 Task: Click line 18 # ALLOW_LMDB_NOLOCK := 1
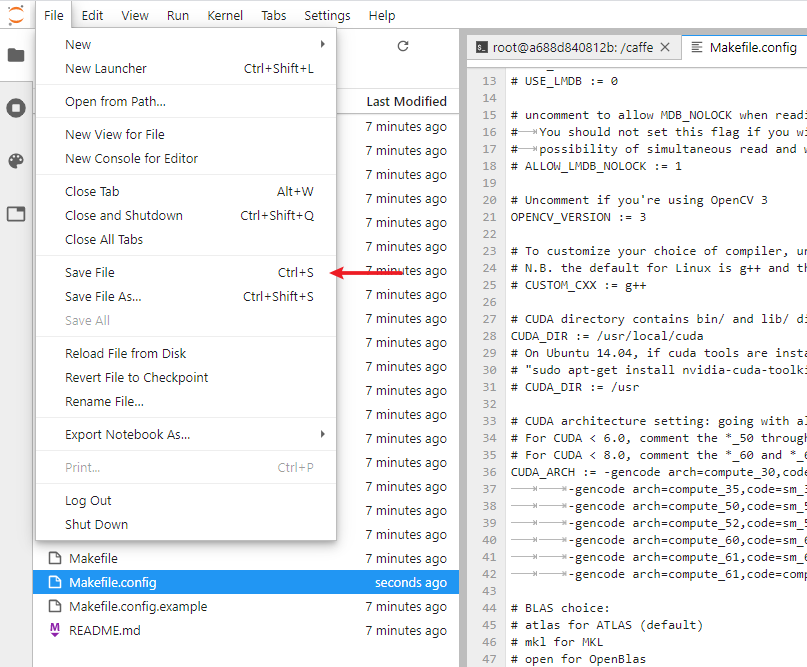pyautogui.click(x=595, y=166)
